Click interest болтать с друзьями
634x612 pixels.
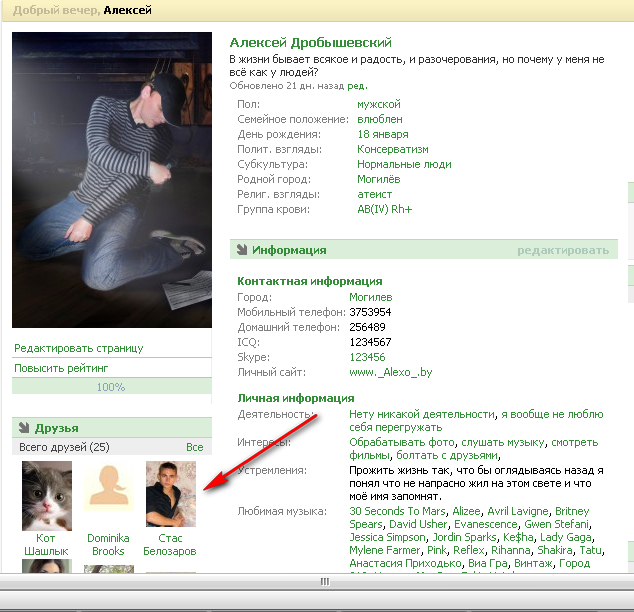447,455
